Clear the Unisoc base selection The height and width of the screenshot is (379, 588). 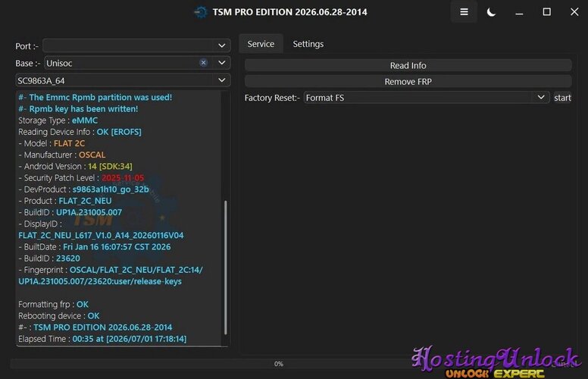point(203,63)
